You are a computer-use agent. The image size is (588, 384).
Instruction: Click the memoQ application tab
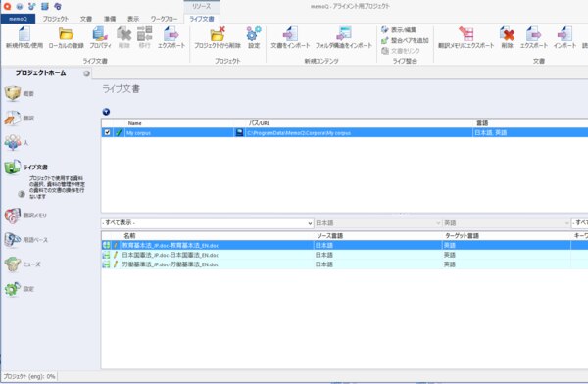point(18,19)
